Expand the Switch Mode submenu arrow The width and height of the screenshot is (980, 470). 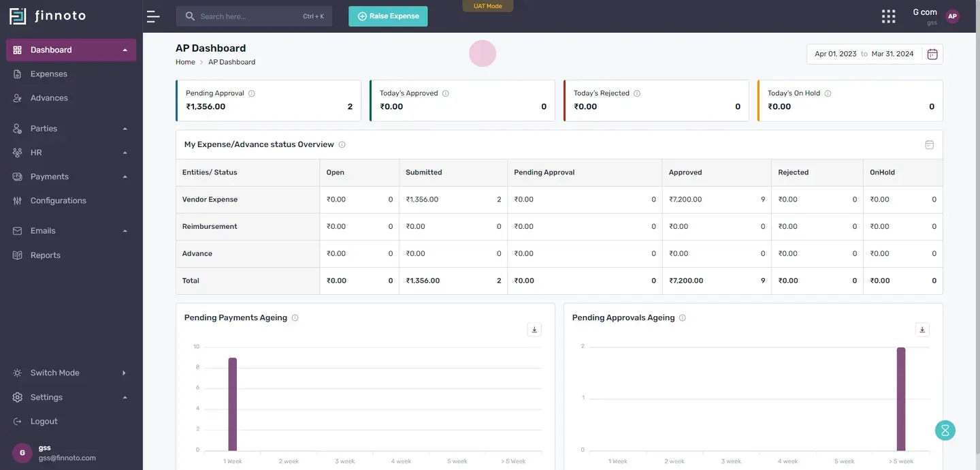coord(124,373)
